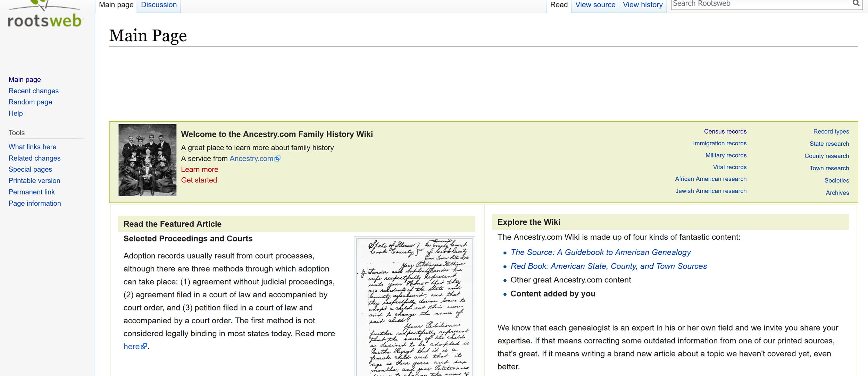
Task: Open Immigration records link
Action: coord(719,143)
